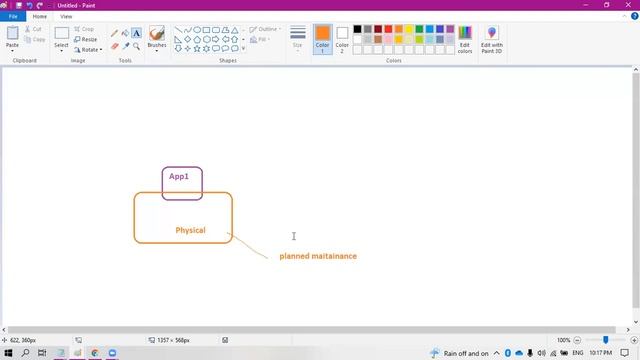Pick the black color swatch
This screenshot has width=640, height=360.
(358, 29)
